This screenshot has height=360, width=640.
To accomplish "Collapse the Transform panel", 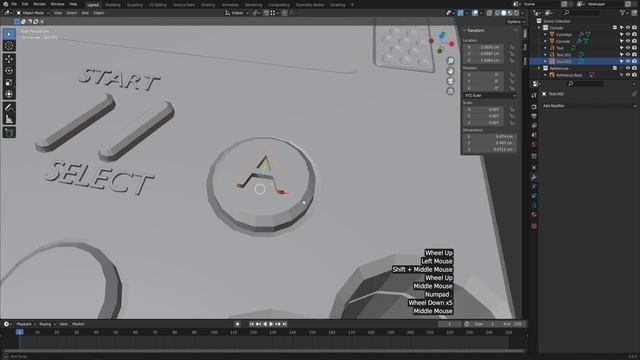I will 464,31.
